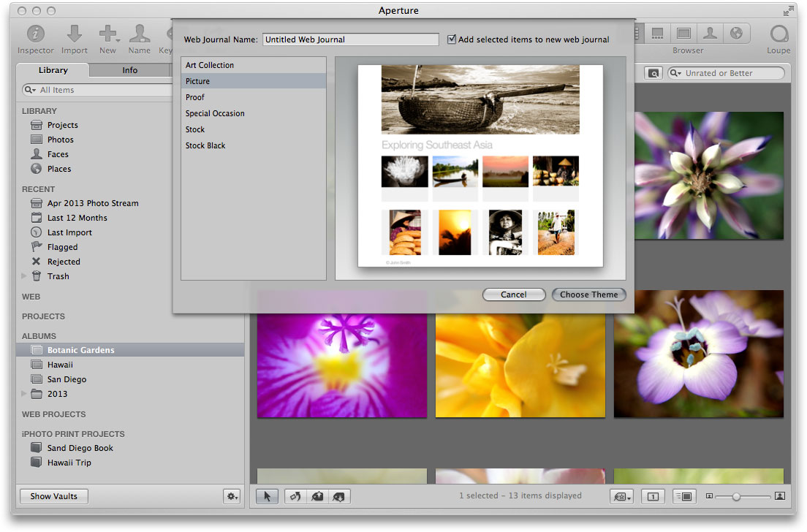Screen dimensions: 807x532
Task: Toggle Primary Only button
Action: pyautogui.click(x=653, y=497)
